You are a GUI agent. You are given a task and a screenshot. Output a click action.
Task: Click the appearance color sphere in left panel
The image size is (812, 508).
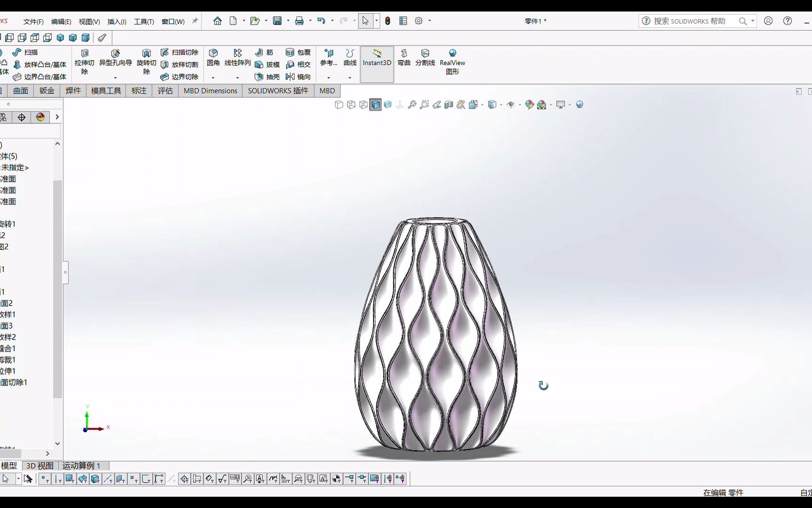40,117
